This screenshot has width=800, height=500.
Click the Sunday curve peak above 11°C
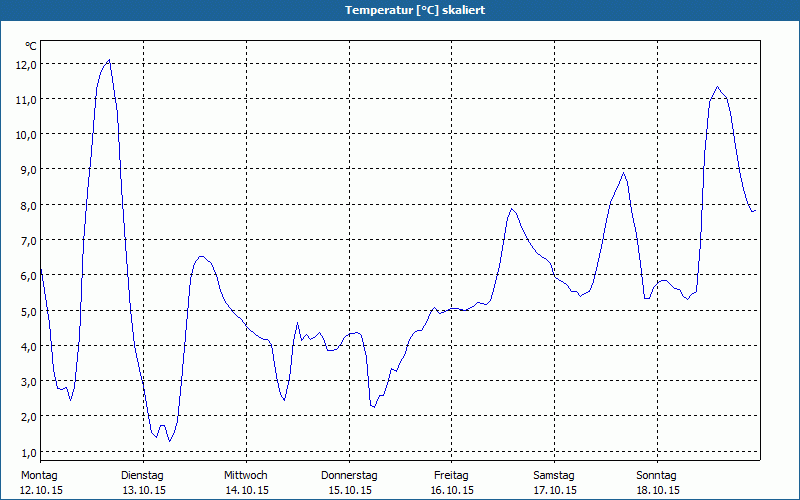click(x=717, y=87)
